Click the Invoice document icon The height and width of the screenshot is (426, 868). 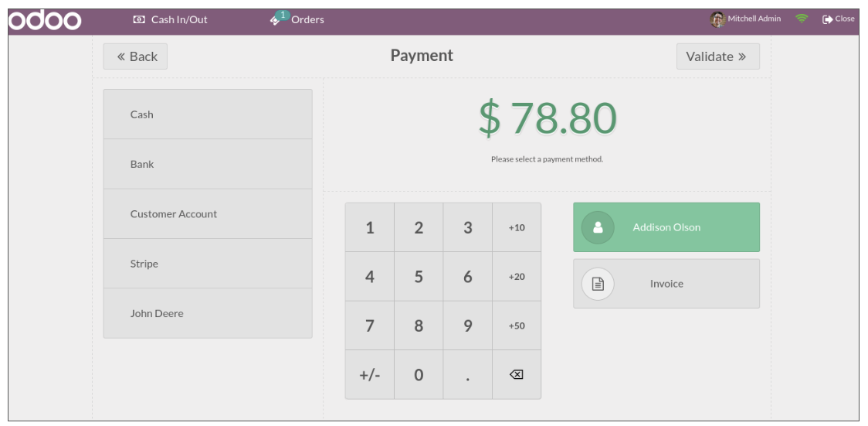(x=597, y=284)
